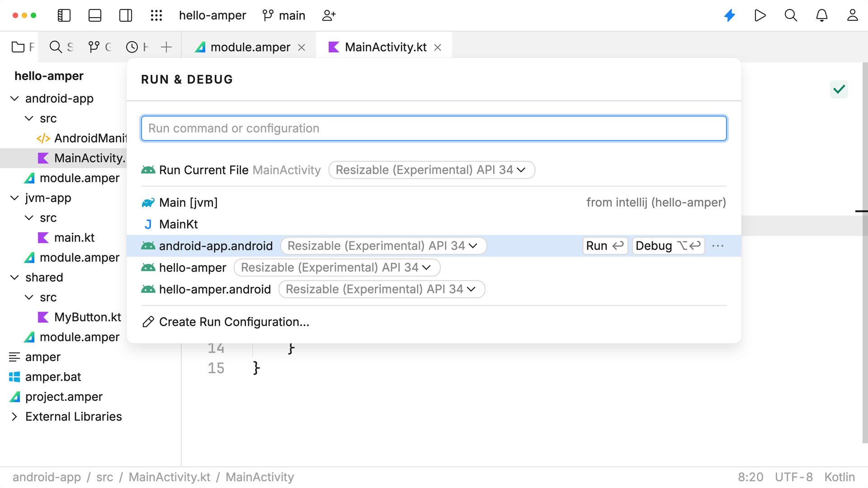Open notifications bell icon
The image size is (868, 488).
pyautogui.click(x=822, y=15)
